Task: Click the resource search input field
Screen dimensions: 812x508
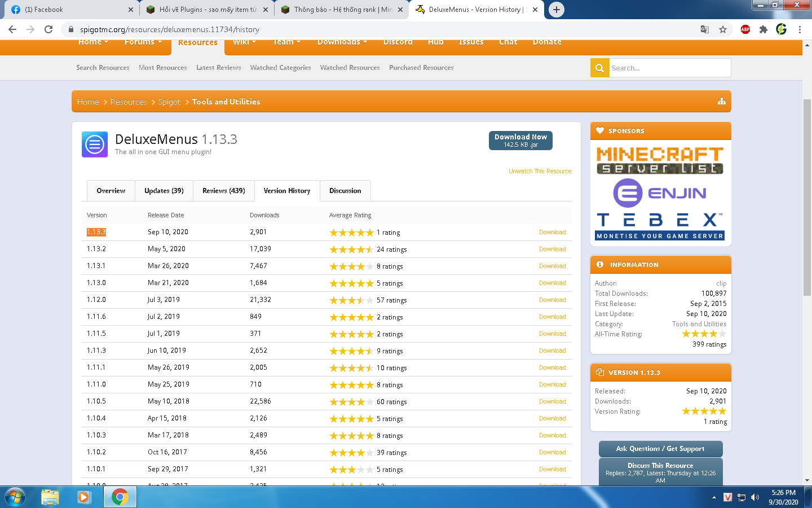Action: (669, 68)
